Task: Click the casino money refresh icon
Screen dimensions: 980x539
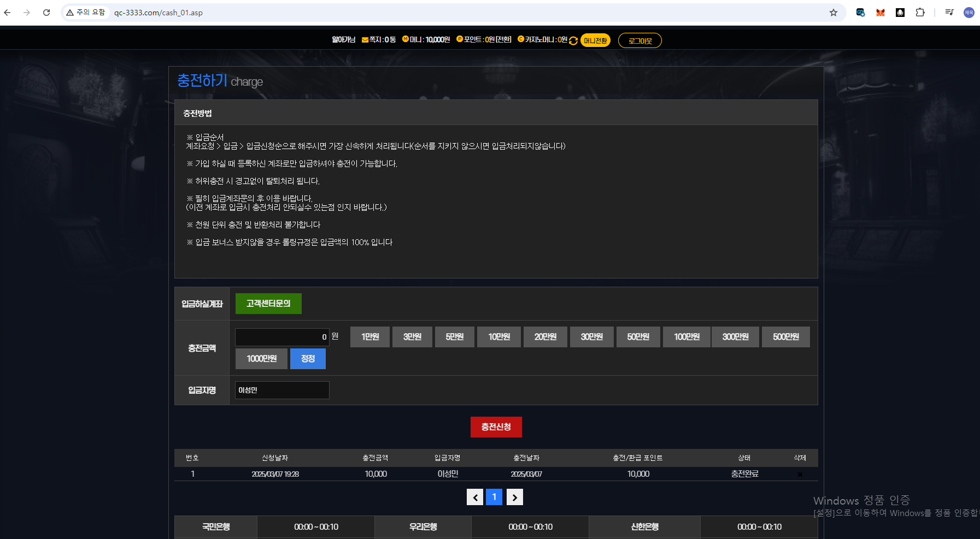Action: [573, 40]
